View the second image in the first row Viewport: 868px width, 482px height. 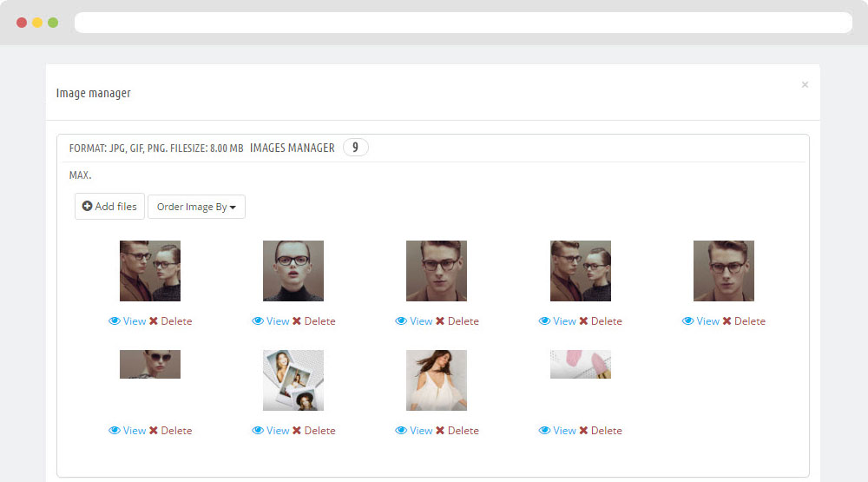pyautogui.click(x=271, y=321)
